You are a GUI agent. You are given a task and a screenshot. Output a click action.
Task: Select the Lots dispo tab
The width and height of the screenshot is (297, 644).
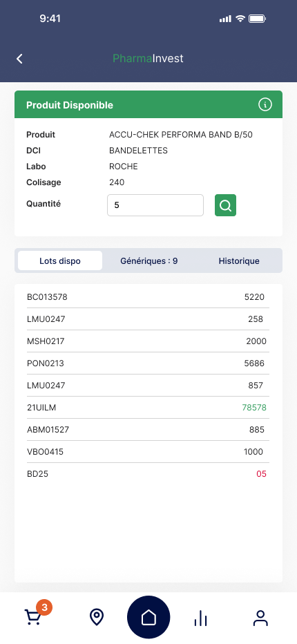pyautogui.click(x=60, y=261)
